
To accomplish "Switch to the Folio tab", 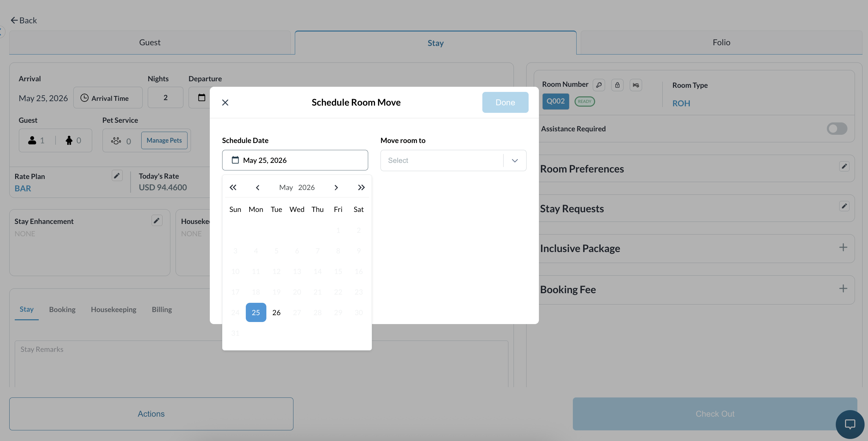I will click(x=722, y=43).
